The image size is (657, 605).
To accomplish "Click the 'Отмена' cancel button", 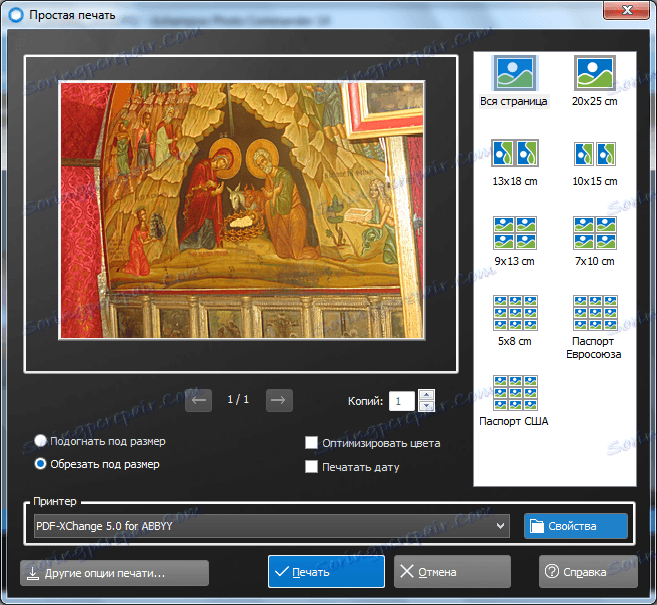I will click(x=452, y=572).
